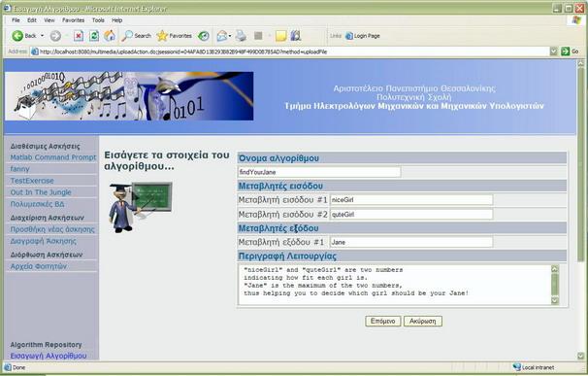The height and width of the screenshot is (376, 588).
Task: Open the Πολυμεσικές ΒΔ link
Action: coord(37,204)
